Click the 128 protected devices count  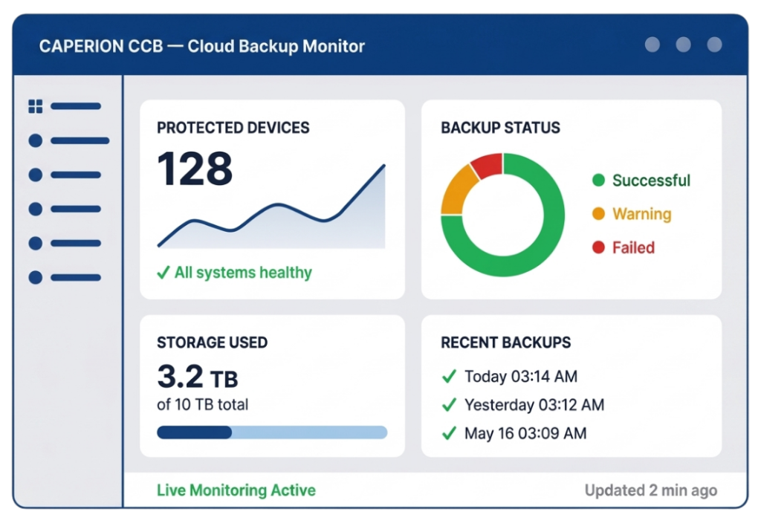(195, 169)
